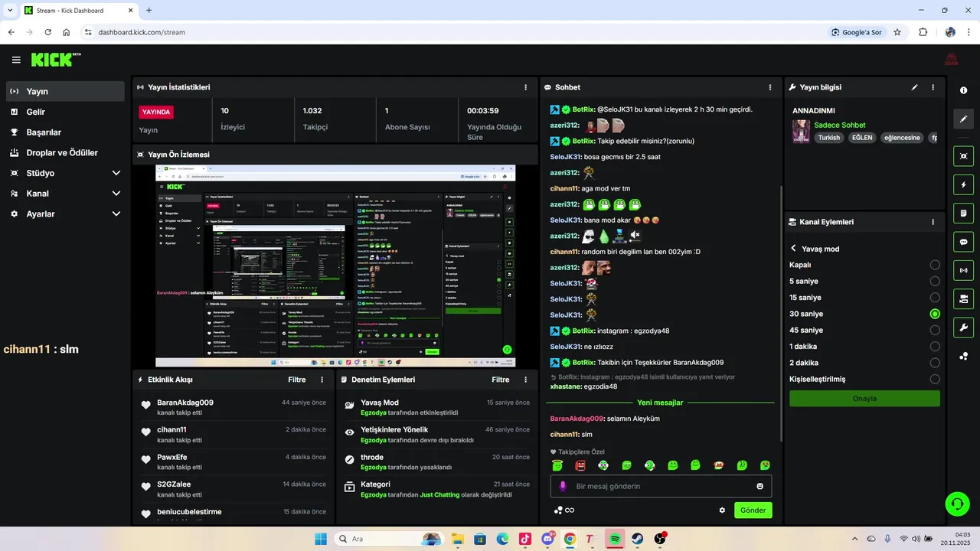
Task: Open the info icon in right toolbar
Action: tap(963, 90)
